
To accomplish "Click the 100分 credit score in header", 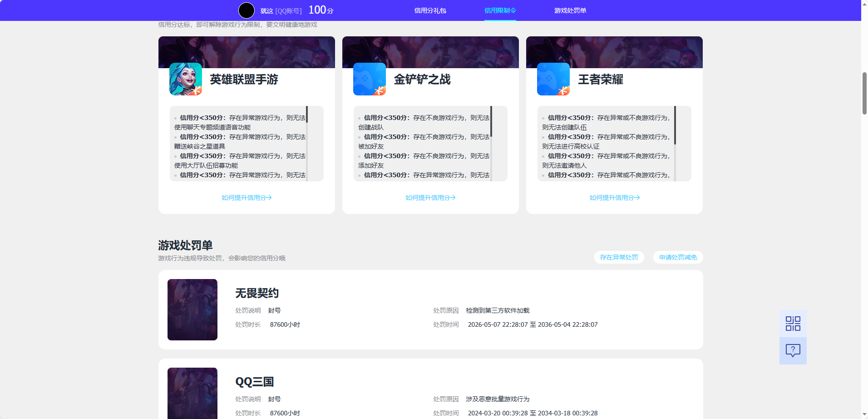I will [x=321, y=10].
